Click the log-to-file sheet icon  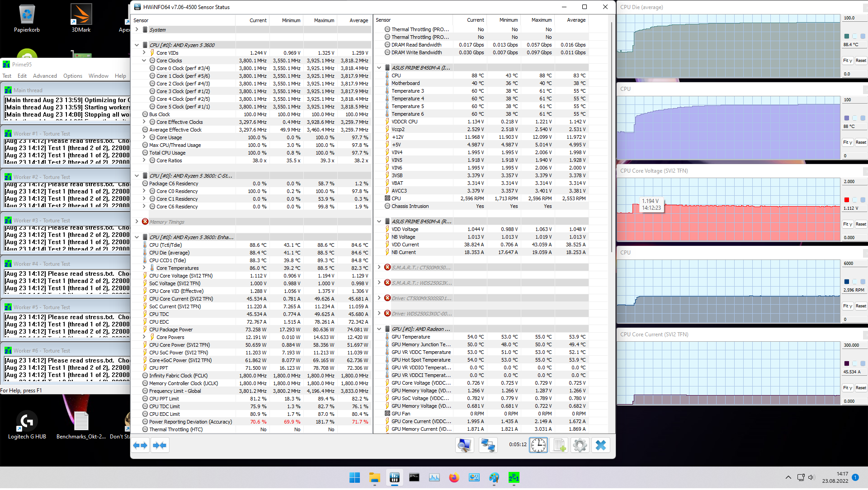pyautogui.click(x=559, y=445)
